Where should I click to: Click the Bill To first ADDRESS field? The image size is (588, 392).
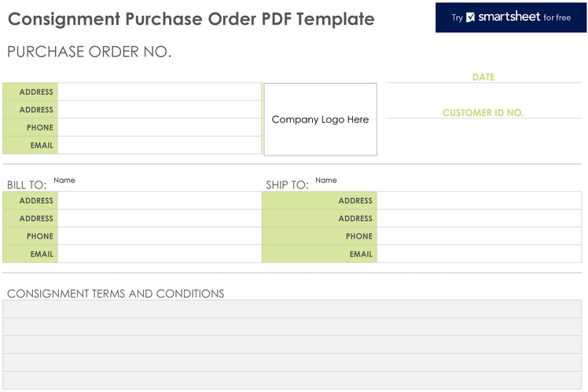pos(160,200)
